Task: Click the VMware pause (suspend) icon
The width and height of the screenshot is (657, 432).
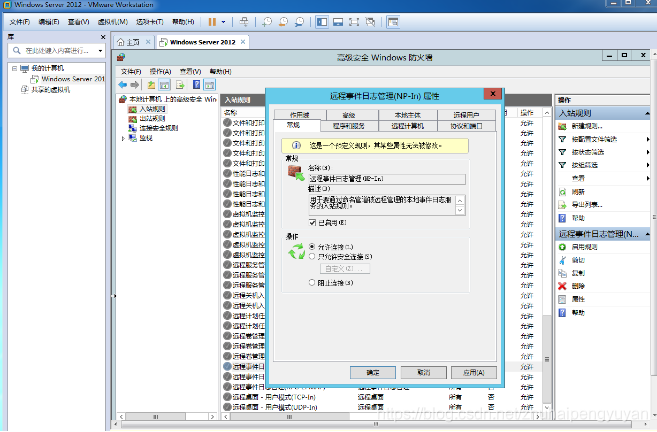Action: coord(212,22)
